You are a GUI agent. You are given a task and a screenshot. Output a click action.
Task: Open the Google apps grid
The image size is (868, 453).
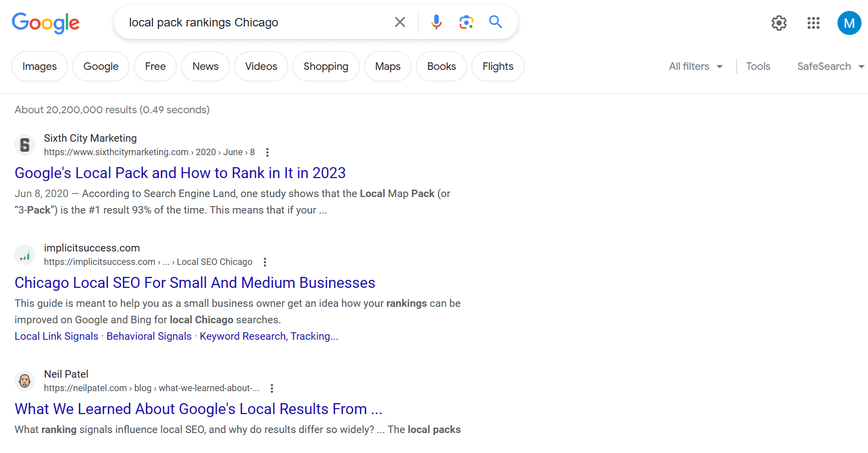pos(813,23)
